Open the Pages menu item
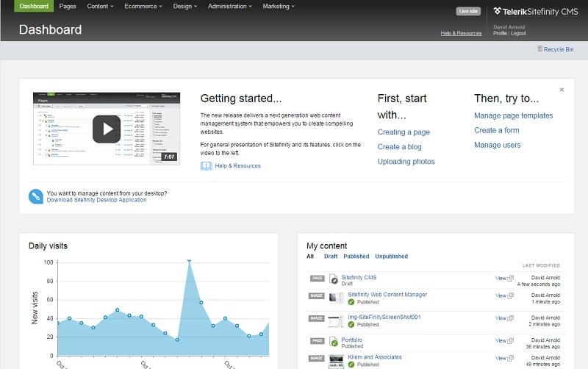The image size is (588, 369). (x=68, y=6)
